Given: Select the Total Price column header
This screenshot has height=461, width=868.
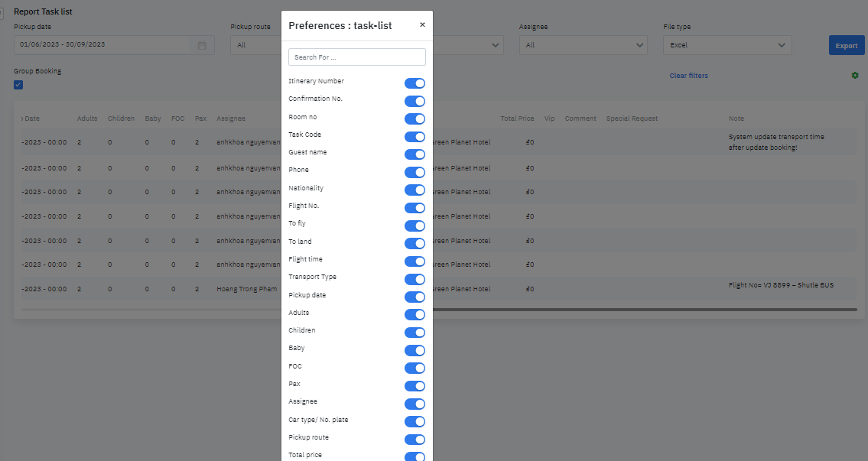Looking at the screenshot, I should (x=517, y=118).
